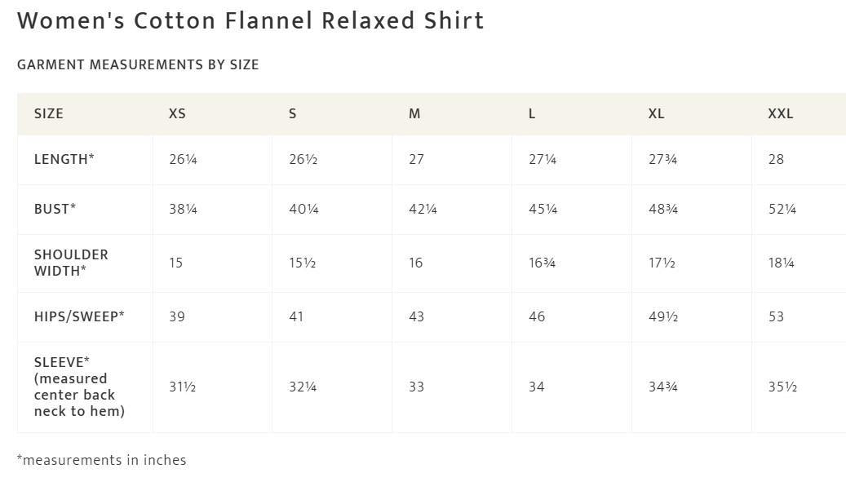This screenshot has height=504, width=846.
Task: Select the XXL column header
Action: [780, 114]
